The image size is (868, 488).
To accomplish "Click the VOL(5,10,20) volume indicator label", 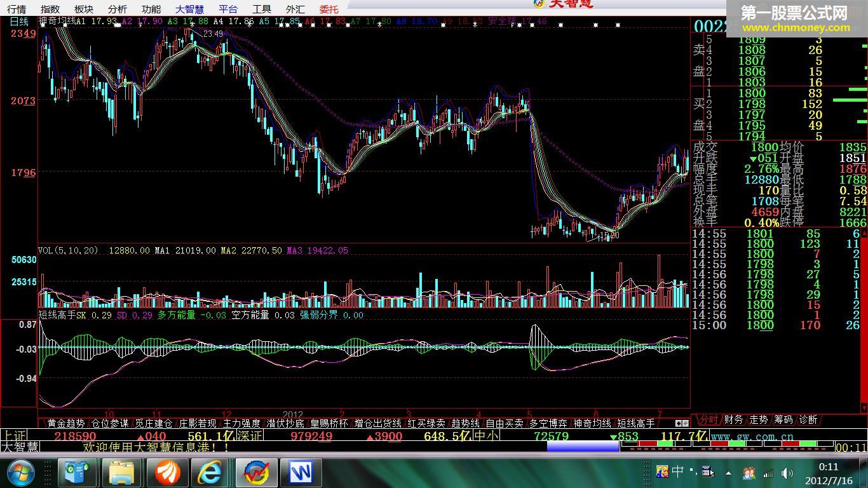I will tap(69, 250).
